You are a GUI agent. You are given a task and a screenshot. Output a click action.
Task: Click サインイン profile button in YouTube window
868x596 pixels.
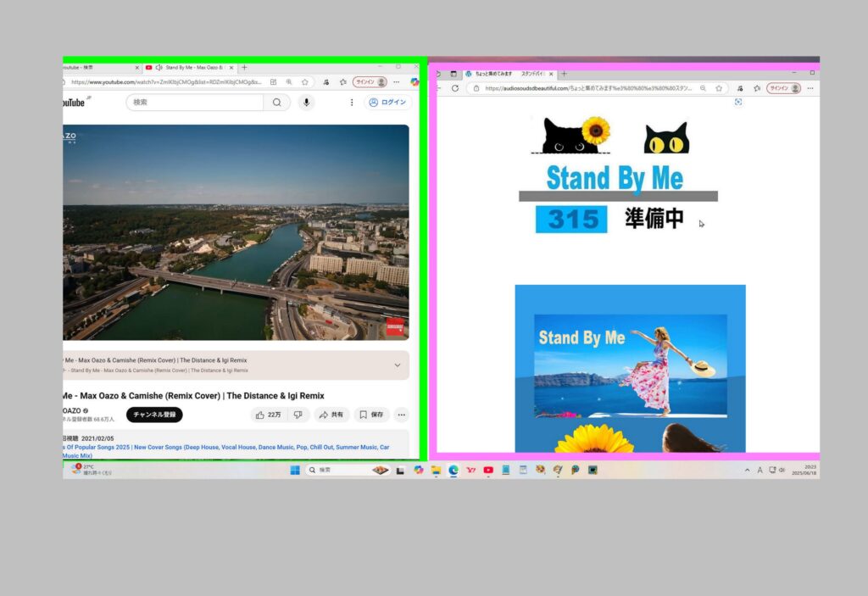click(370, 82)
